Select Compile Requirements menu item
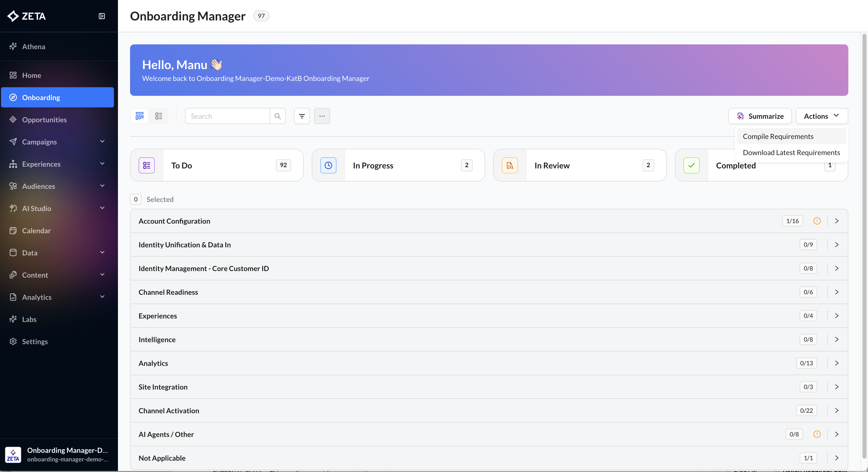 click(778, 136)
